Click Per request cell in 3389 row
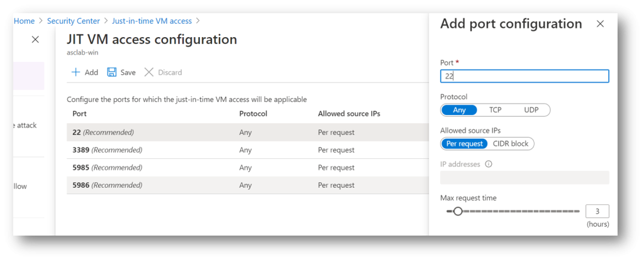This screenshot has height=262, width=644. point(336,150)
